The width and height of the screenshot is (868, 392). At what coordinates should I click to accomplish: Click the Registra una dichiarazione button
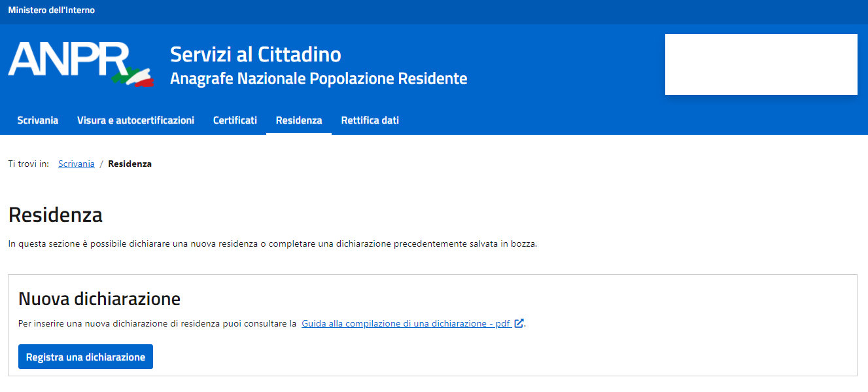tap(86, 357)
